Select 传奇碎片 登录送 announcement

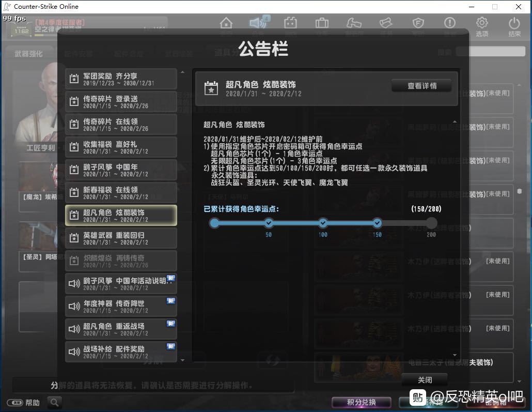(121, 101)
